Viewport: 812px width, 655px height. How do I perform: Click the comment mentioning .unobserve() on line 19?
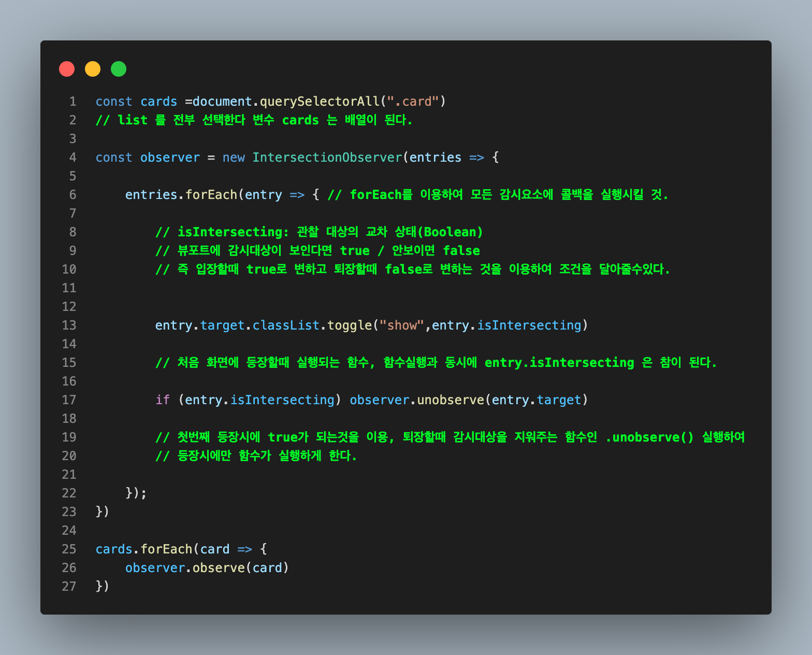(450, 437)
